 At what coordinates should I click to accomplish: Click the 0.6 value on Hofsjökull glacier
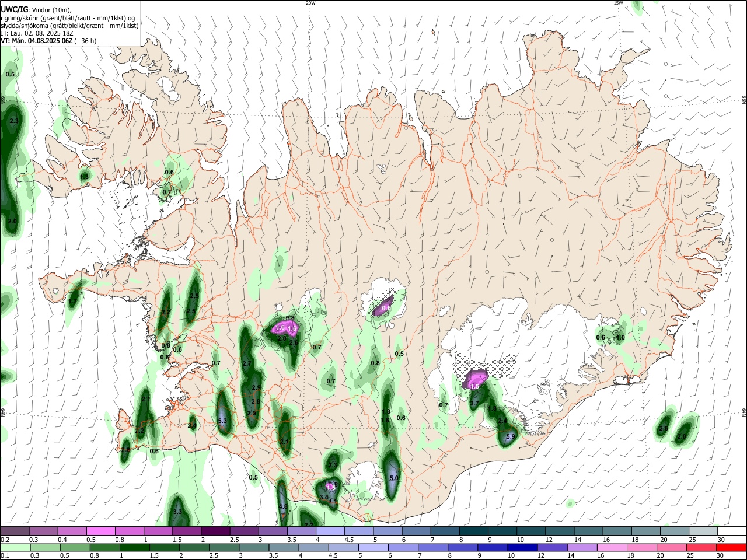386,307
